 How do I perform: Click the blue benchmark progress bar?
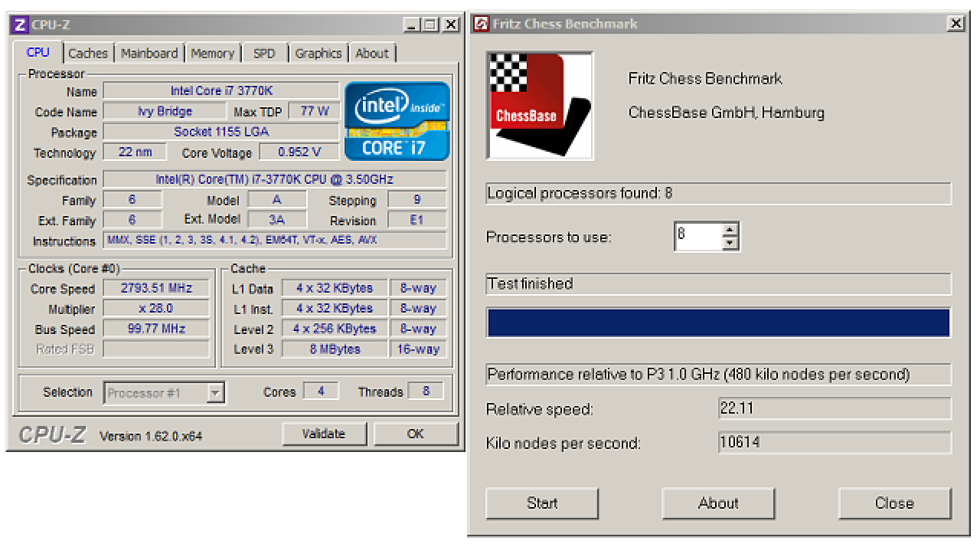718,323
